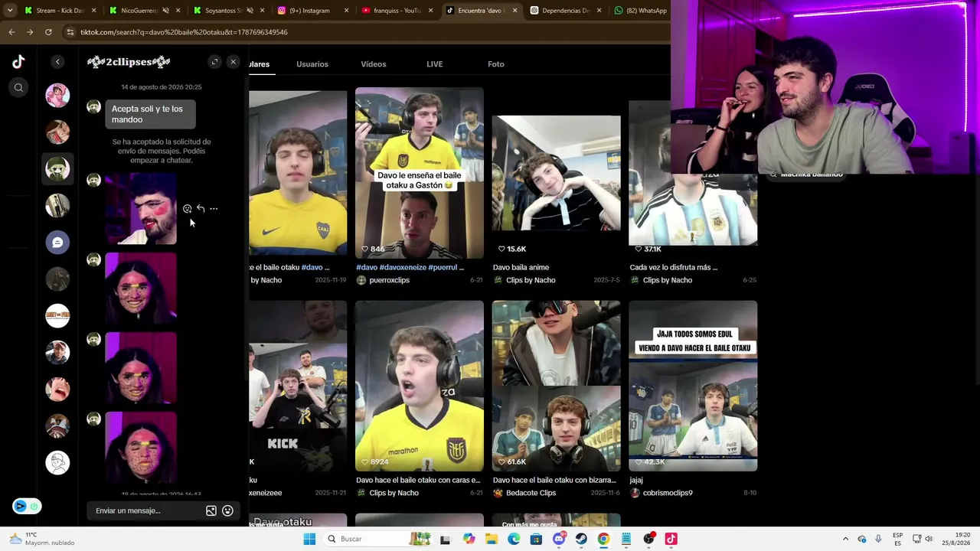Open the 'Davo baila anime' video thumbnail
The image size is (980, 551).
pyautogui.click(x=557, y=174)
